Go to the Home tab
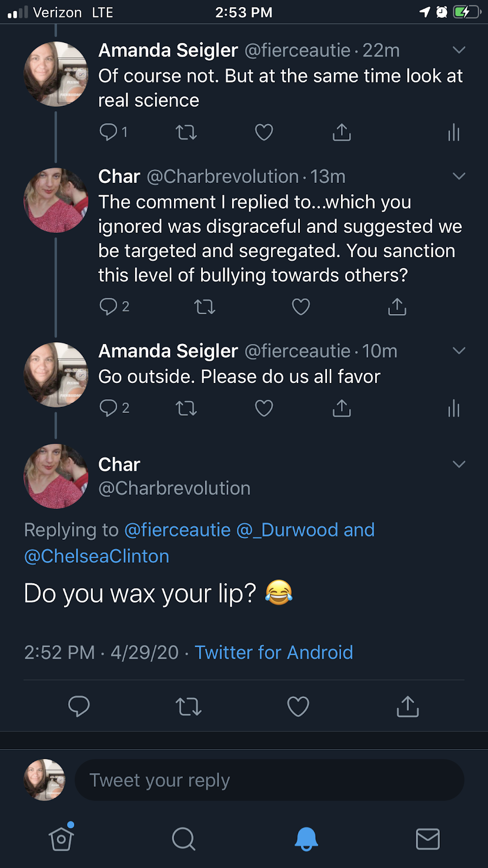 pos(61,839)
